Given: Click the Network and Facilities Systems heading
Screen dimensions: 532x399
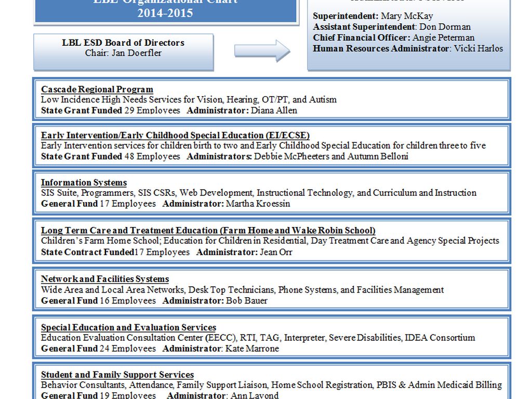Looking at the screenshot, I should (105, 279).
